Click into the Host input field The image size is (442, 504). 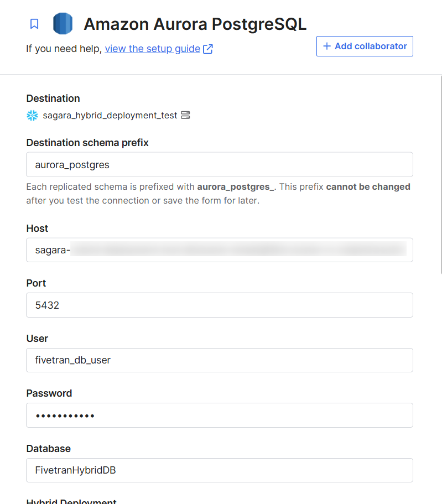tap(220, 250)
